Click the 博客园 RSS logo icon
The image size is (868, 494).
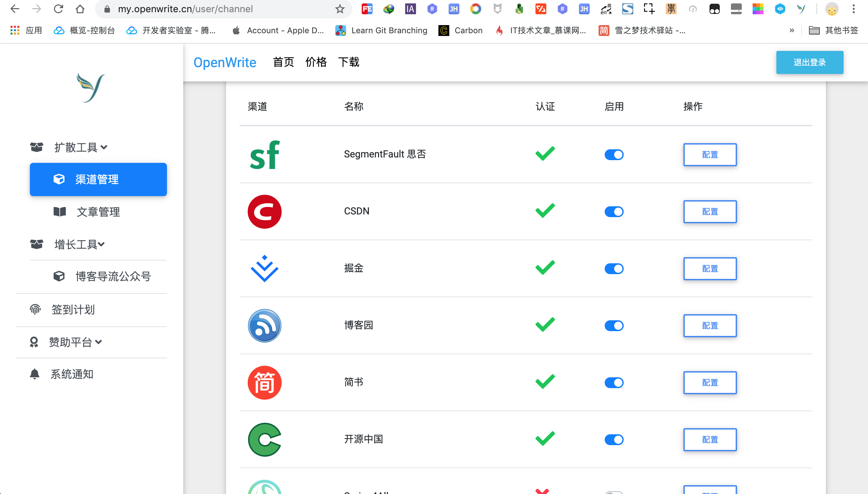click(x=265, y=325)
